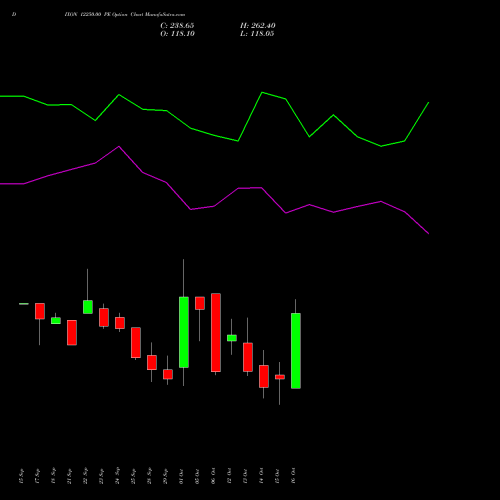The width and height of the screenshot is (500, 500).
Task: Click the close value C: 238.65
Action: (177, 26)
